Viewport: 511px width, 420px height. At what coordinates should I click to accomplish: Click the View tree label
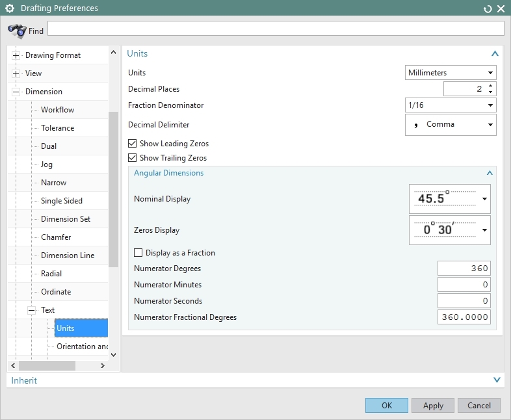click(33, 73)
